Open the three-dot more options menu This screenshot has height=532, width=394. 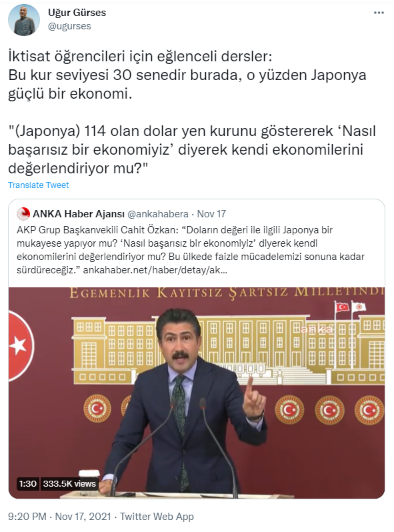tap(379, 13)
